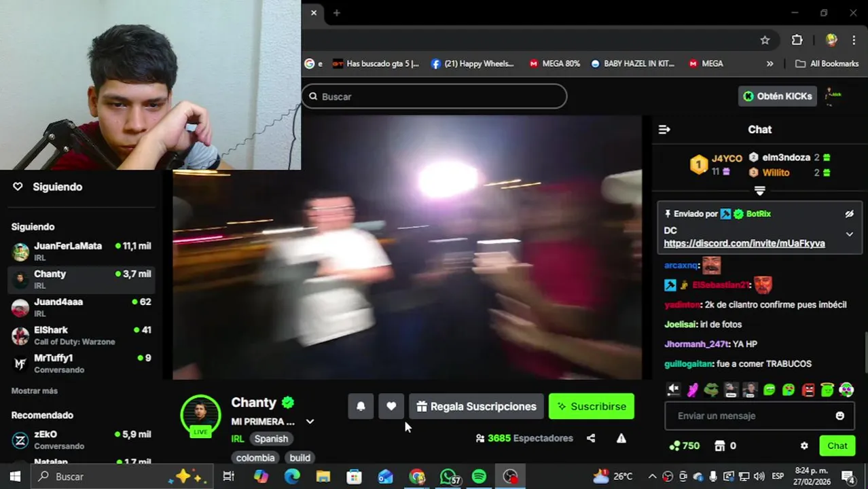Click the Obtén KICKs button
Viewport: 868px width, 489px height.
[x=777, y=96]
